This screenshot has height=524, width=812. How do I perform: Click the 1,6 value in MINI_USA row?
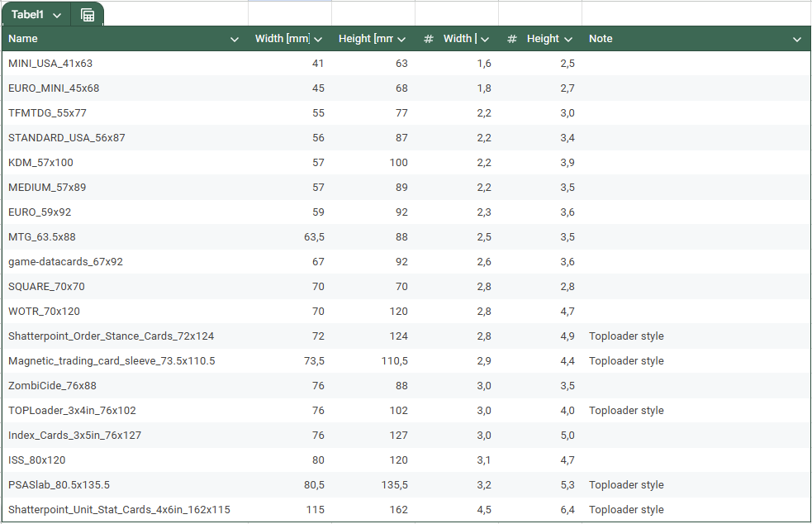(x=484, y=64)
